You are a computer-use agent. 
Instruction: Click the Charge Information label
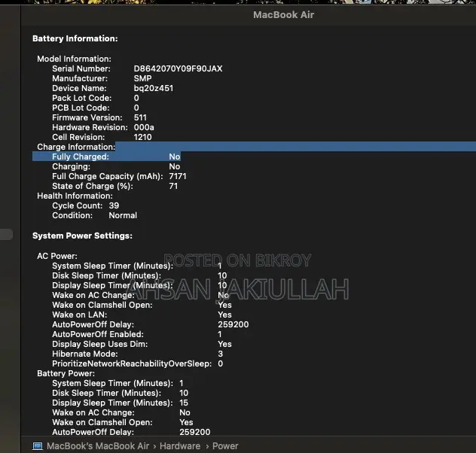pos(76,147)
